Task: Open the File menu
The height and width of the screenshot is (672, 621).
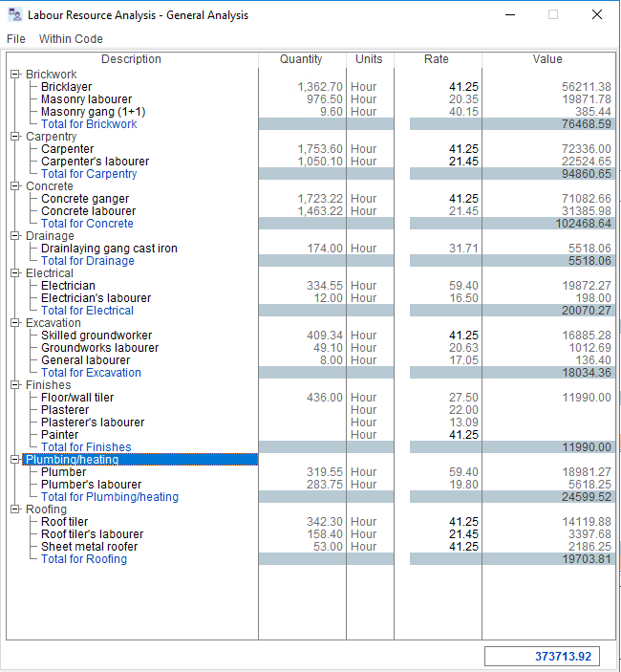Action: click(16, 39)
